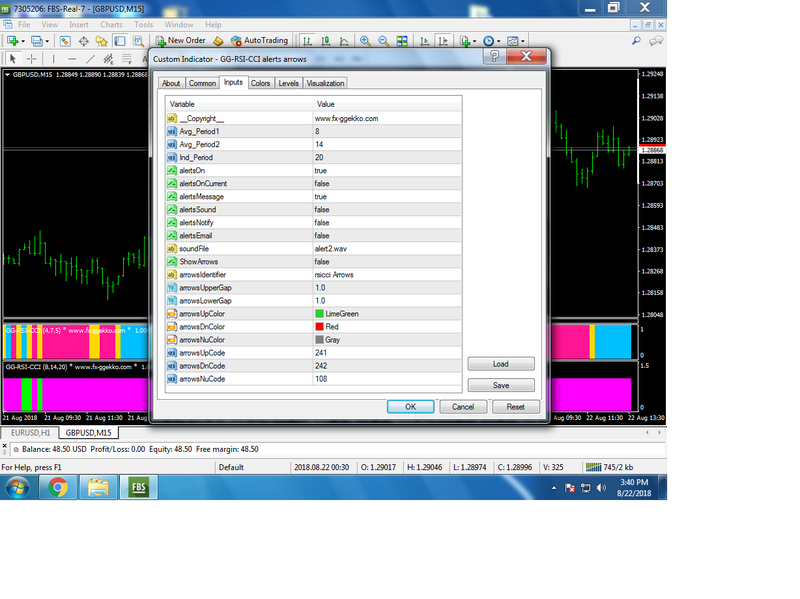Open the Charts menu
Image resolution: width=800 pixels, height=599 pixels.
coord(111,24)
